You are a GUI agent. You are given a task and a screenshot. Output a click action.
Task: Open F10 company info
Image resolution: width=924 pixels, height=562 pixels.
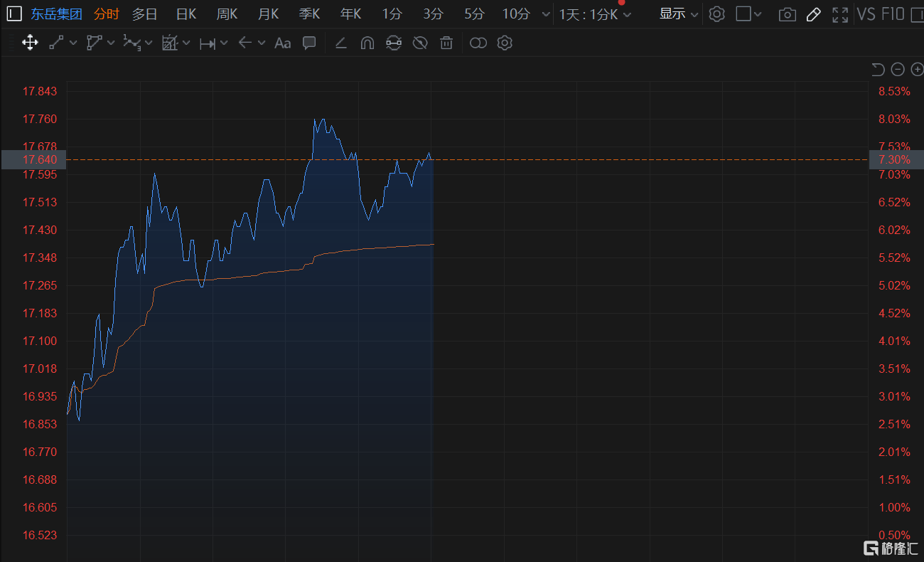pyautogui.click(x=894, y=14)
